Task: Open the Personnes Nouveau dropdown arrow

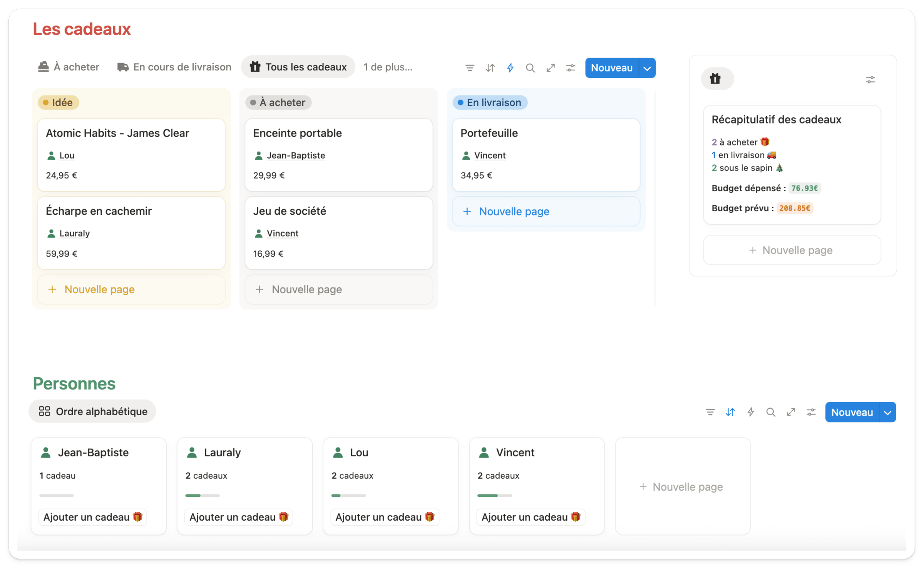Action: (x=887, y=413)
